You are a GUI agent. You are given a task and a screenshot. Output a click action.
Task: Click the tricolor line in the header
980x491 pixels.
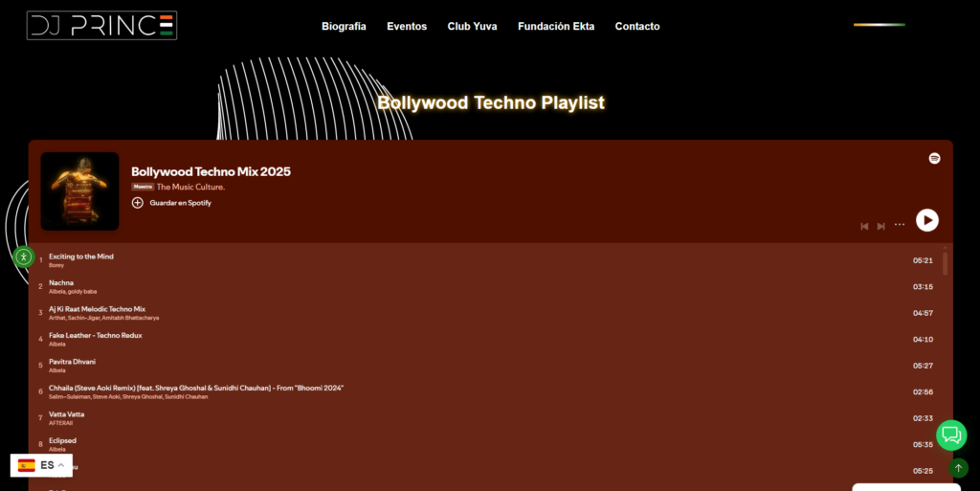tap(880, 25)
